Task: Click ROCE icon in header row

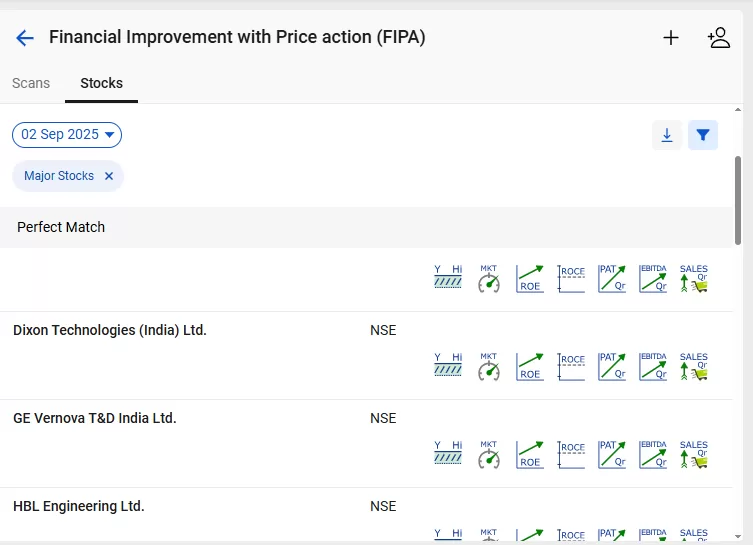Action: coord(571,279)
